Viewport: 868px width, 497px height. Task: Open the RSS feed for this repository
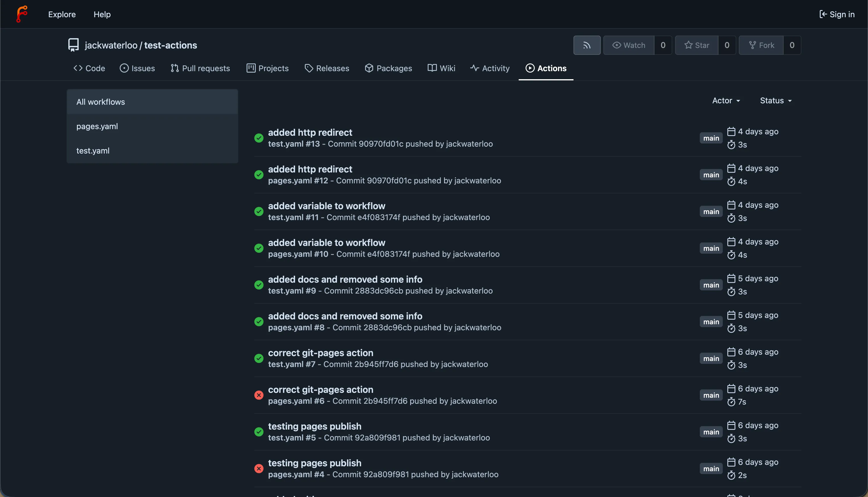[587, 45]
